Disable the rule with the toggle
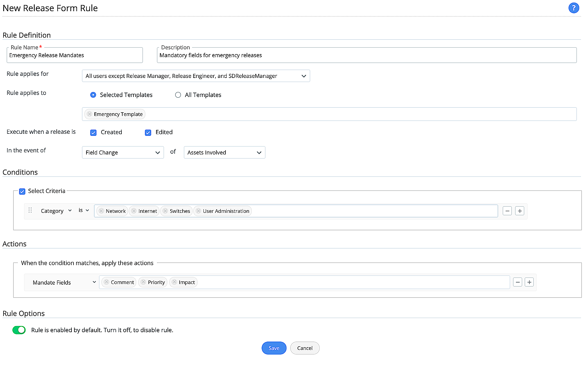The image size is (588, 376). coord(19,330)
